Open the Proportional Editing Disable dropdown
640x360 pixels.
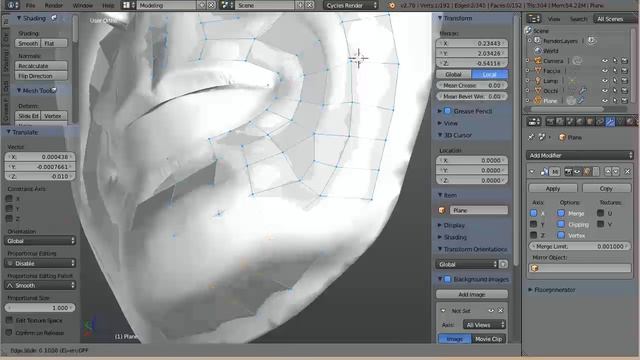(x=40, y=263)
